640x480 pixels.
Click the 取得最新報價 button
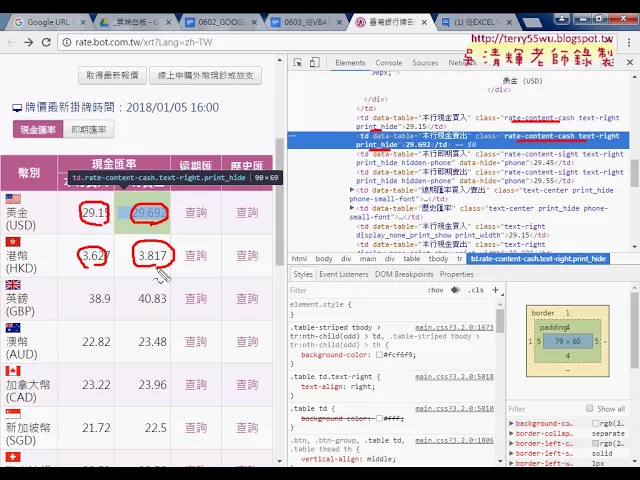tap(112, 76)
